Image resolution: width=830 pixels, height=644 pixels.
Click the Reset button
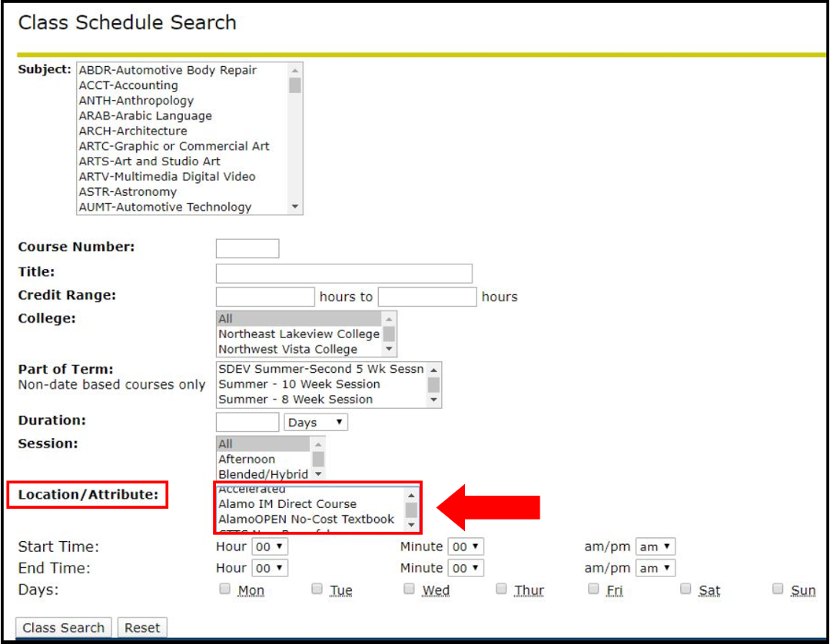click(x=141, y=627)
